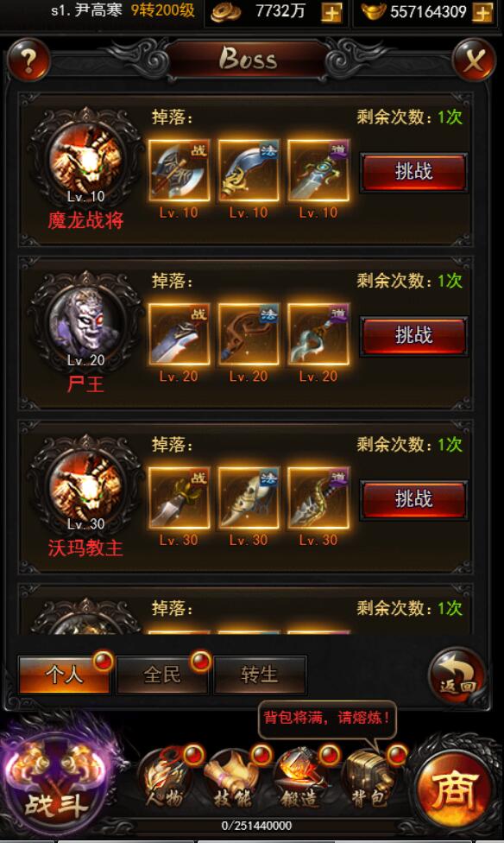Switch to the 个人 tab

coord(65,675)
